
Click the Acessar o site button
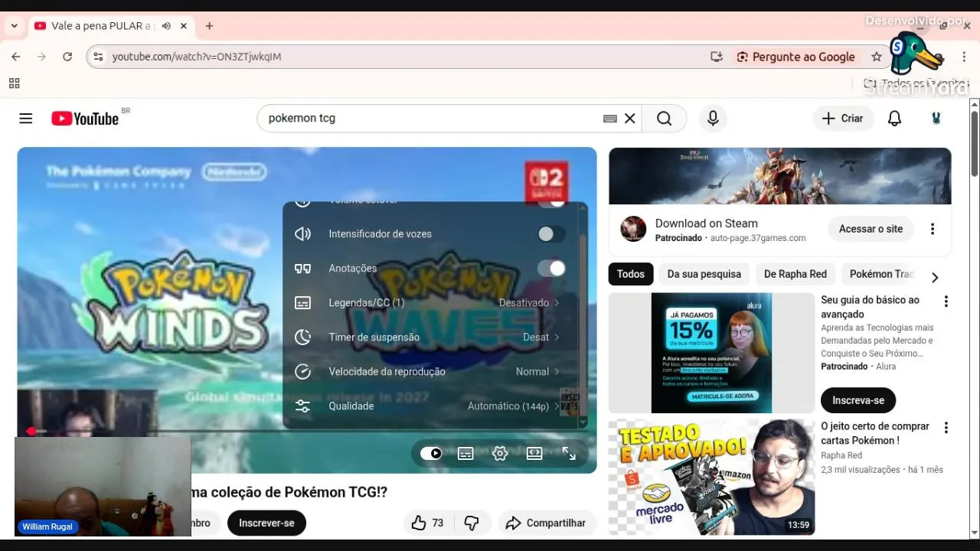[871, 229]
